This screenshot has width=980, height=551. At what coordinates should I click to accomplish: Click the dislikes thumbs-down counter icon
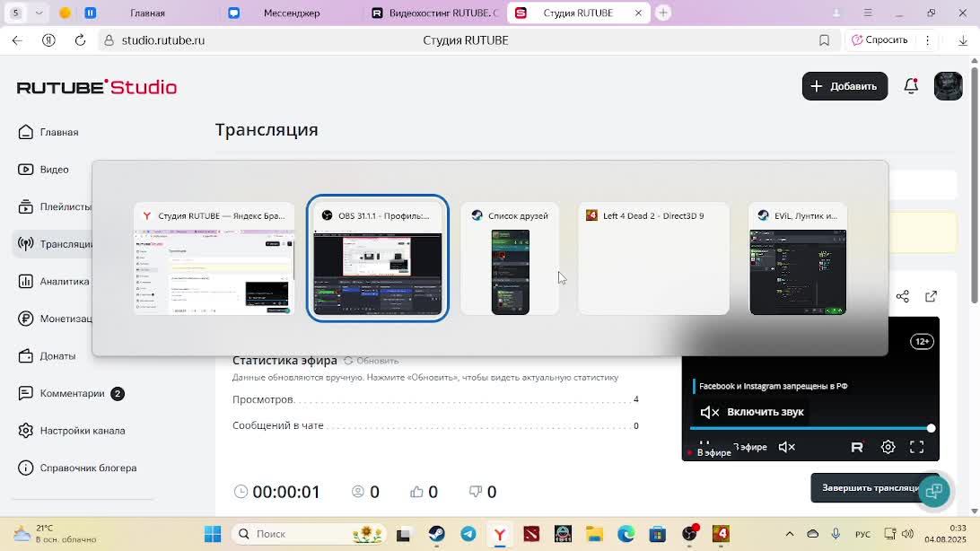476,492
